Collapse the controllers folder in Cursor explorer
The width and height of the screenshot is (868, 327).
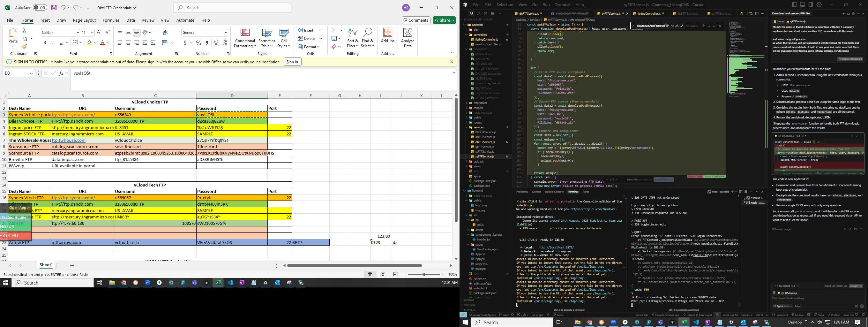tap(467, 34)
